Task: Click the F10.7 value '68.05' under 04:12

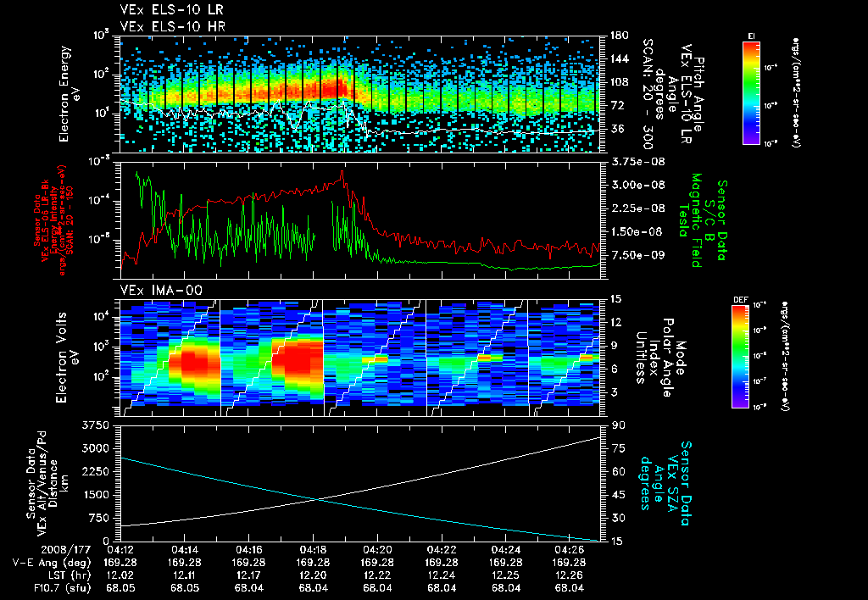Action: tap(120, 588)
